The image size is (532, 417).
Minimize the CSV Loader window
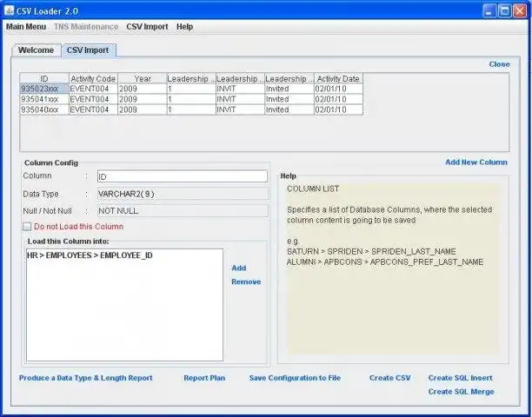pos(489,10)
